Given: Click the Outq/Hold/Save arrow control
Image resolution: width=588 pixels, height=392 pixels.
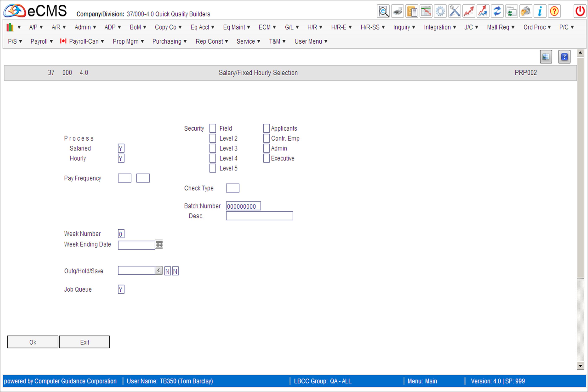Looking at the screenshot, I should coord(159,271).
